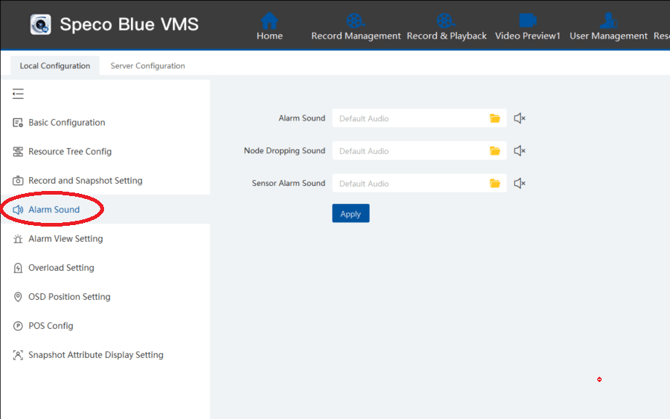Open Basic Configuration in sidebar
The height and width of the screenshot is (419, 670).
[x=66, y=123]
